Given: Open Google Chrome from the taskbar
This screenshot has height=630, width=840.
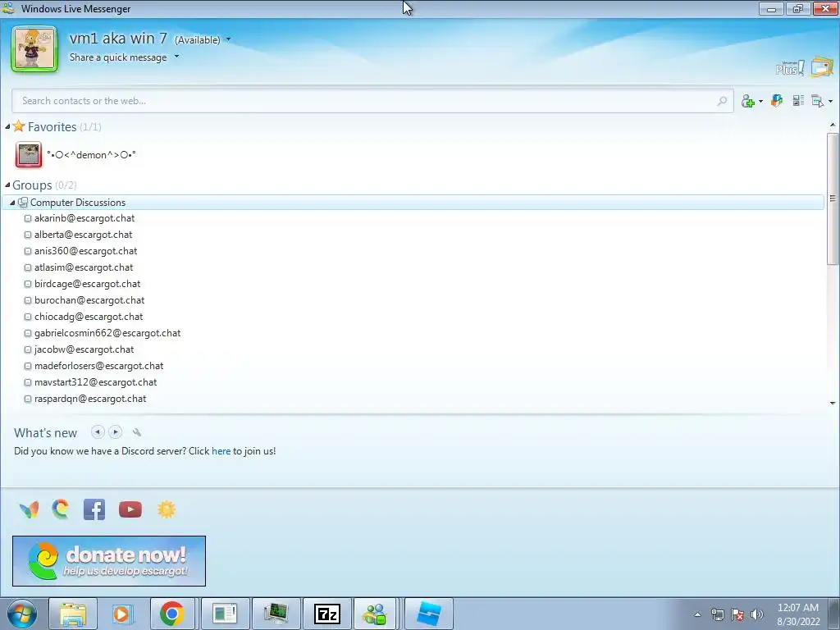Looking at the screenshot, I should (172, 614).
